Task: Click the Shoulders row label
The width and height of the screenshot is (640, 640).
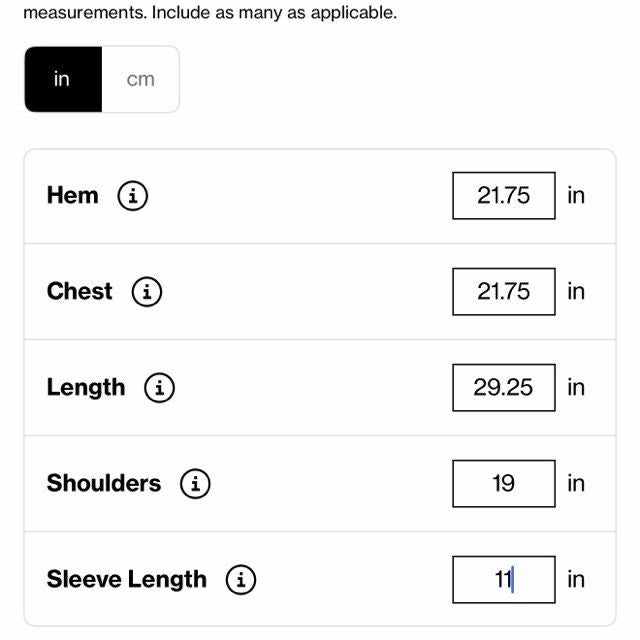Action: pyautogui.click(x=103, y=483)
